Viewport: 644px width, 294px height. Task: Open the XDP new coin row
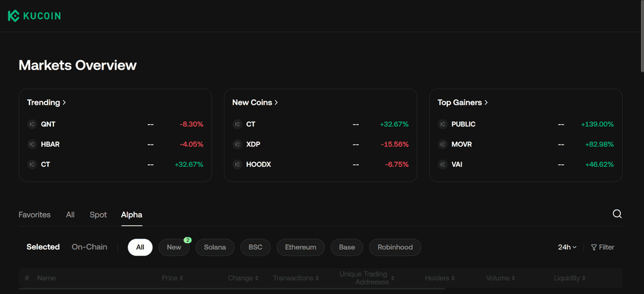pyautogui.click(x=320, y=144)
